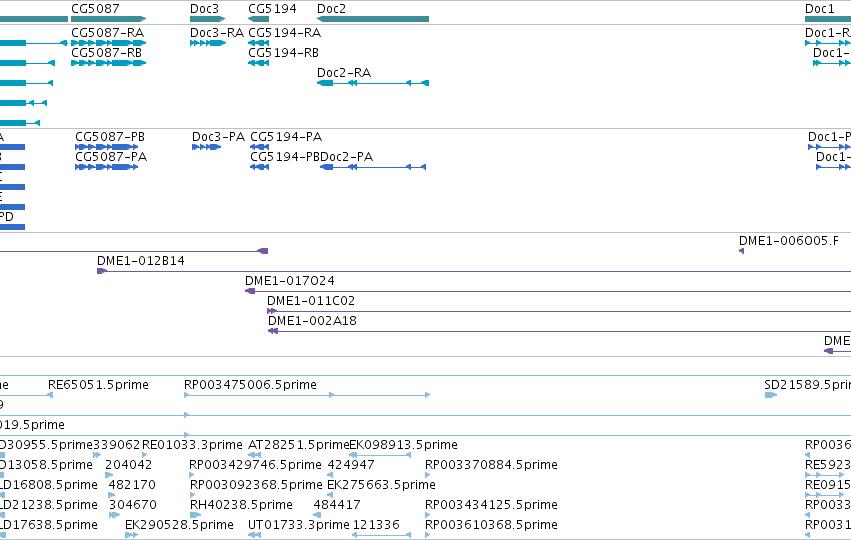
Task: Click the 484417 EST label
Action: pyautogui.click(x=337, y=505)
